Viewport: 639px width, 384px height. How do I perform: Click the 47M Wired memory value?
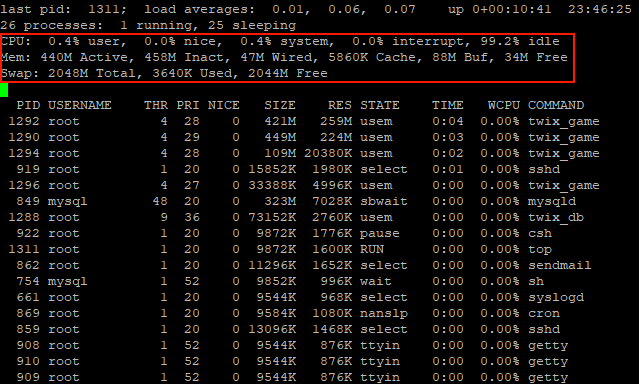[276, 57]
